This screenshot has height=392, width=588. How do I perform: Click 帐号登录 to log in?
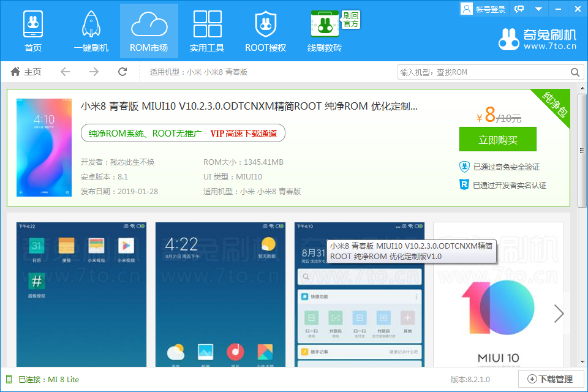[484, 9]
